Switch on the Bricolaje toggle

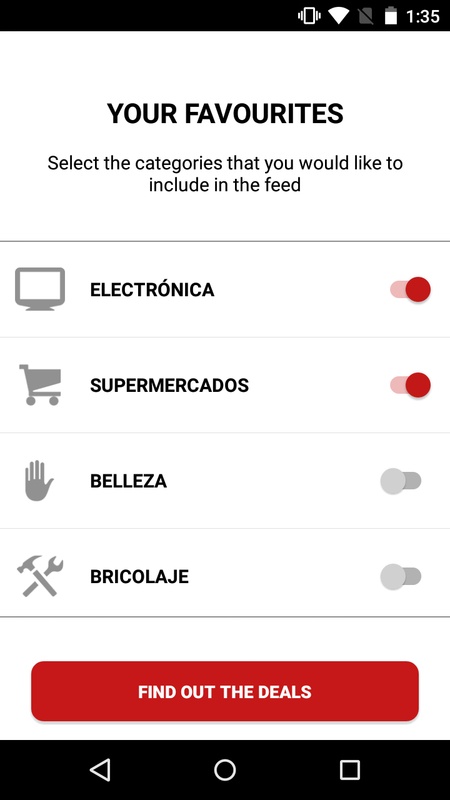pyautogui.click(x=401, y=577)
